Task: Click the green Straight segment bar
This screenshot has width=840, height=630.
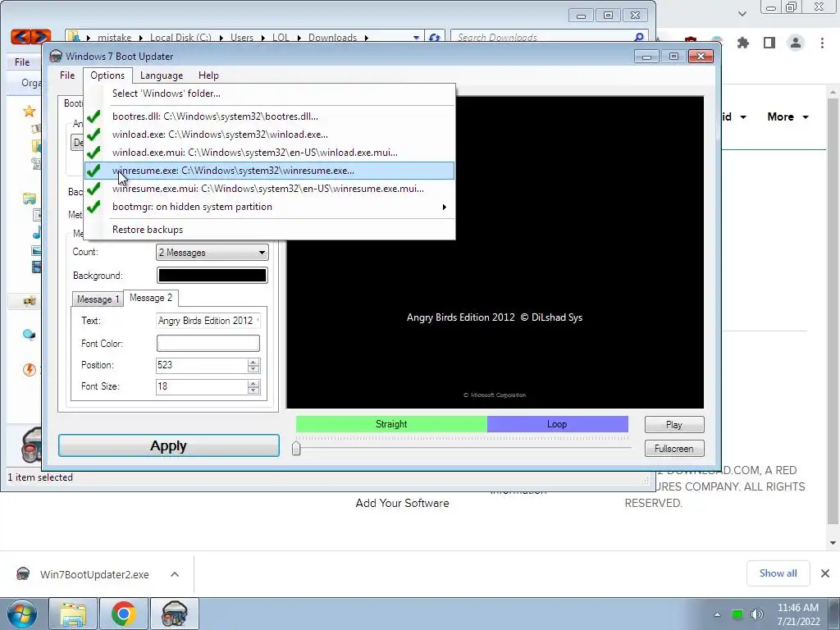Action: [391, 424]
